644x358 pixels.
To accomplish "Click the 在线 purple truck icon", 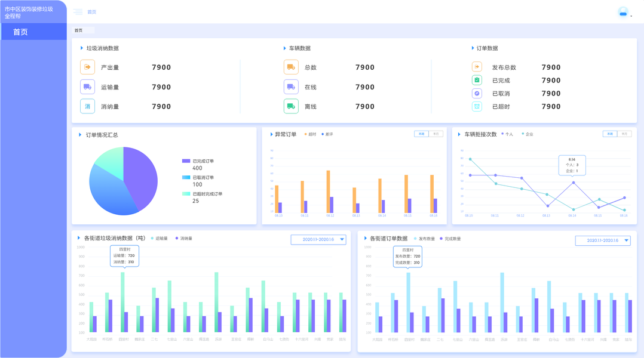I will tap(291, 87).
